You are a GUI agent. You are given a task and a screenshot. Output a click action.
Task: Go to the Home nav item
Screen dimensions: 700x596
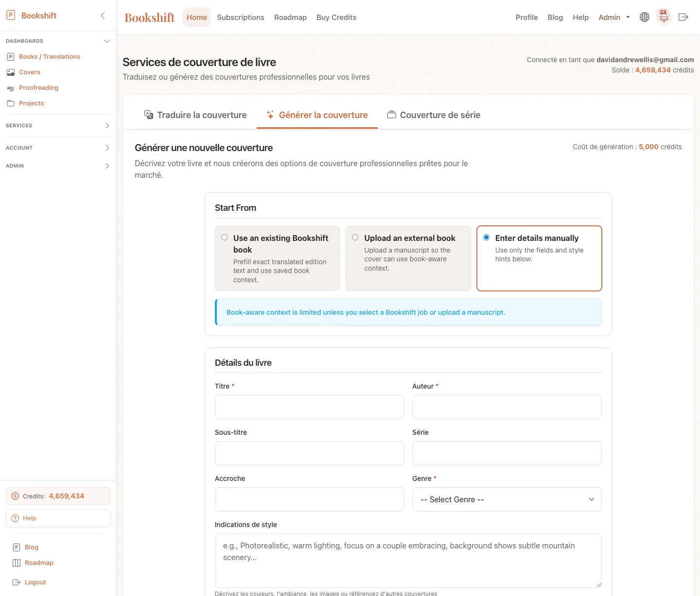[x=197, y=17]
